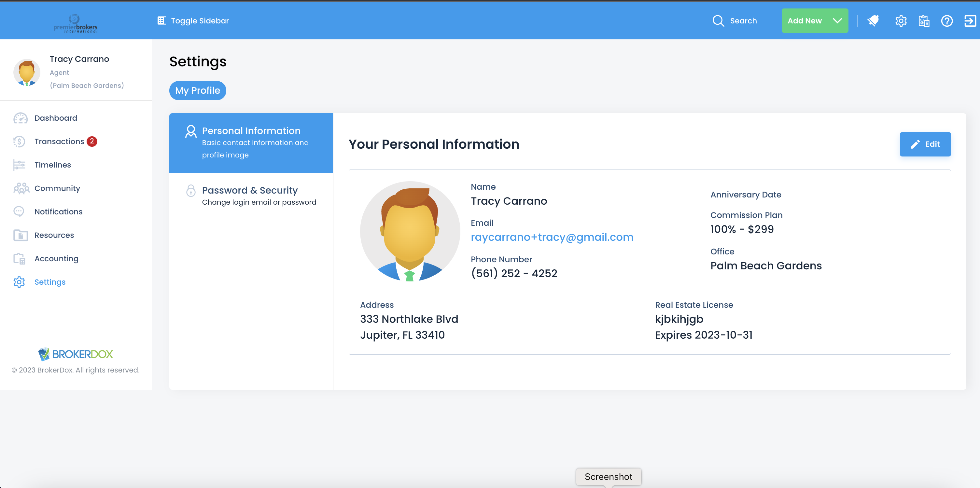The height and width of the screenshot is (488, 980).
Task: Click the Screenshot tooltip at the bottom
Action: [x=608, y=477]
